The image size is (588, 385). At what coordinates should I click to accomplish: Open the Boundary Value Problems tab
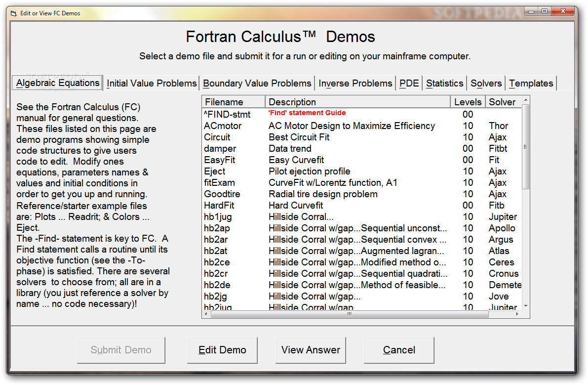(x=257, y=84)
